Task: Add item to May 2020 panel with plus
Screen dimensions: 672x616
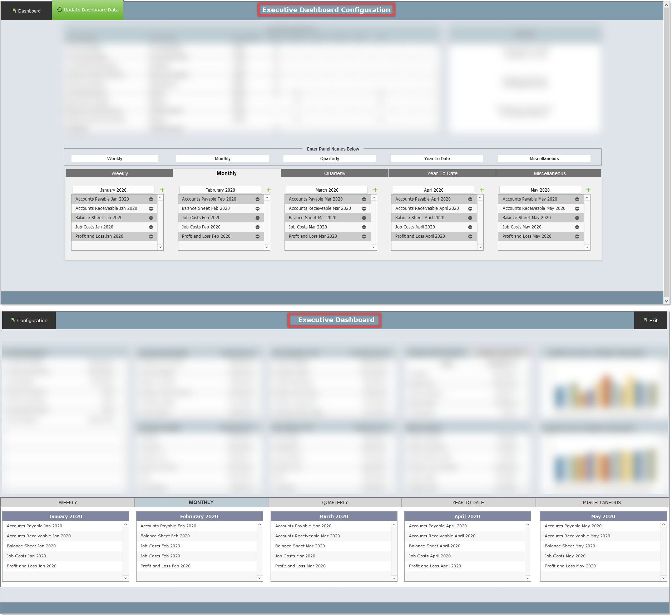Action: click(x=588, y=190)
